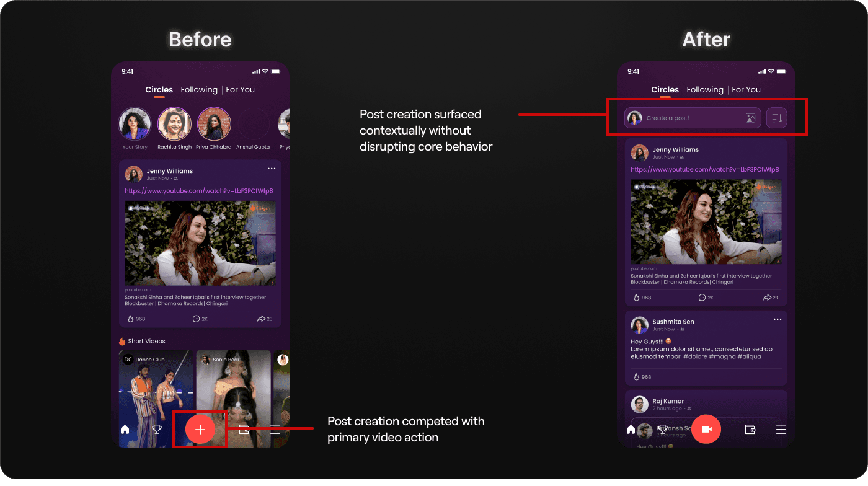868x486 pixels.
Task: Open the Dance Club short video
Action: 156,399
